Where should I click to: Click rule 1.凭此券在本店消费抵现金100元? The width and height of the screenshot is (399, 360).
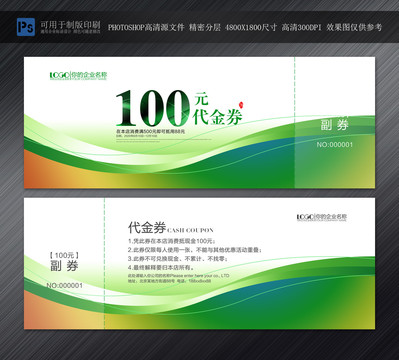coord(172,241)
